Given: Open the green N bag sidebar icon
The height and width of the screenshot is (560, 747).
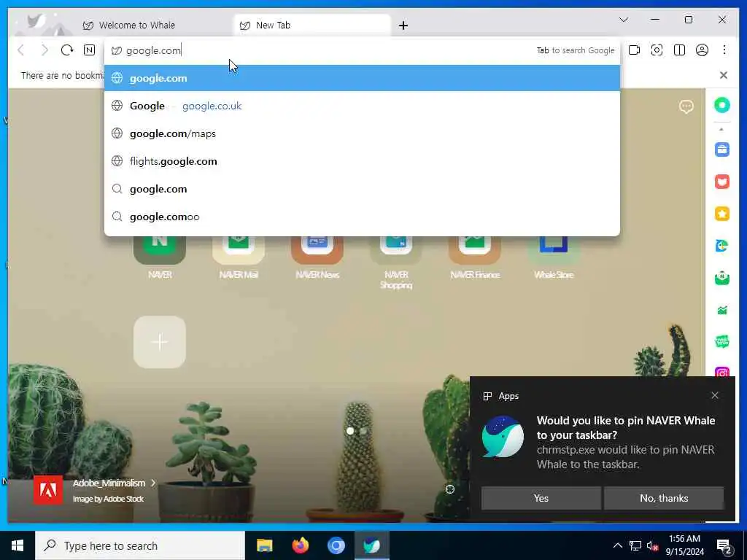Looking at the screenshot, I should (721, 278).
